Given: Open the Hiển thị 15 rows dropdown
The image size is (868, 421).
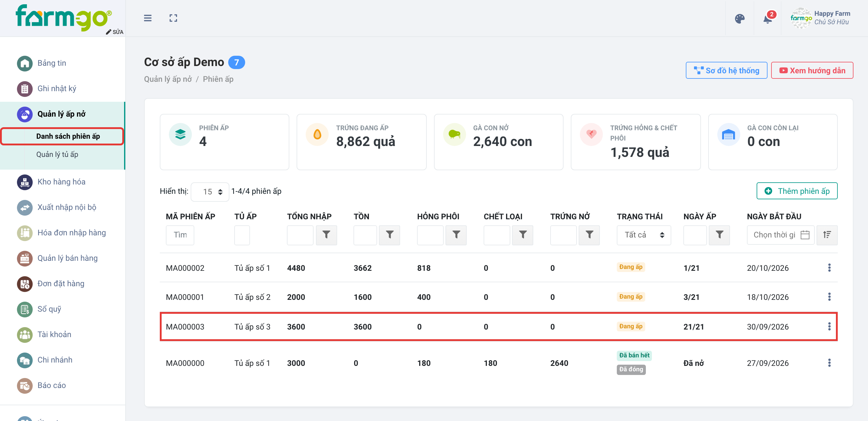Looking at the screenshot, I should pyautogui.click(x=210, y=192).
